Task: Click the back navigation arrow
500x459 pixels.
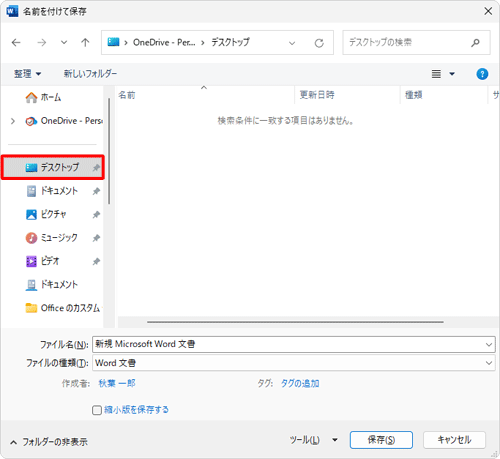Action: point(16,42)
